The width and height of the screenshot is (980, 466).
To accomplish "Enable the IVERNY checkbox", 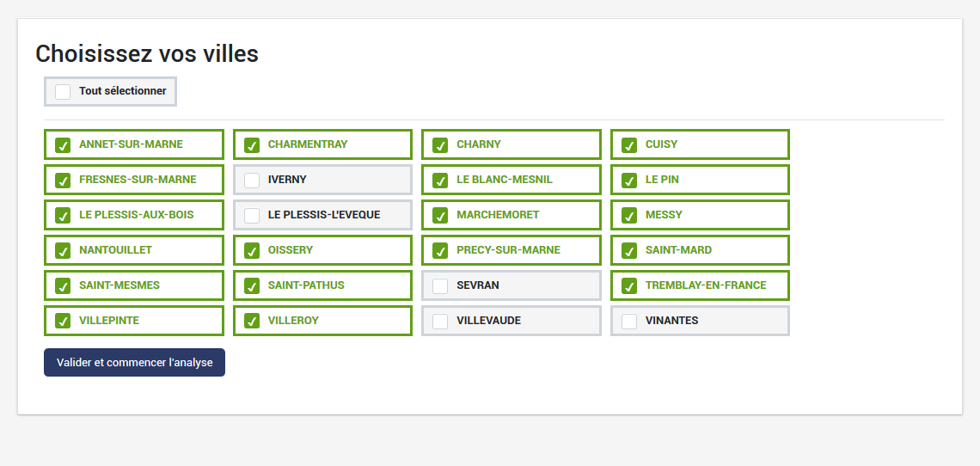I will 252,181.
